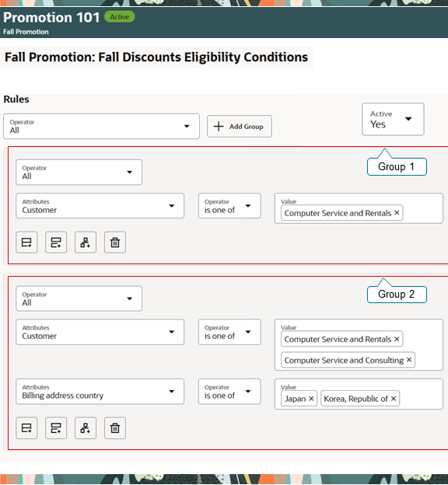
Task: Click the add subgroup icon in Group 1
Action: tap(86, 242)
